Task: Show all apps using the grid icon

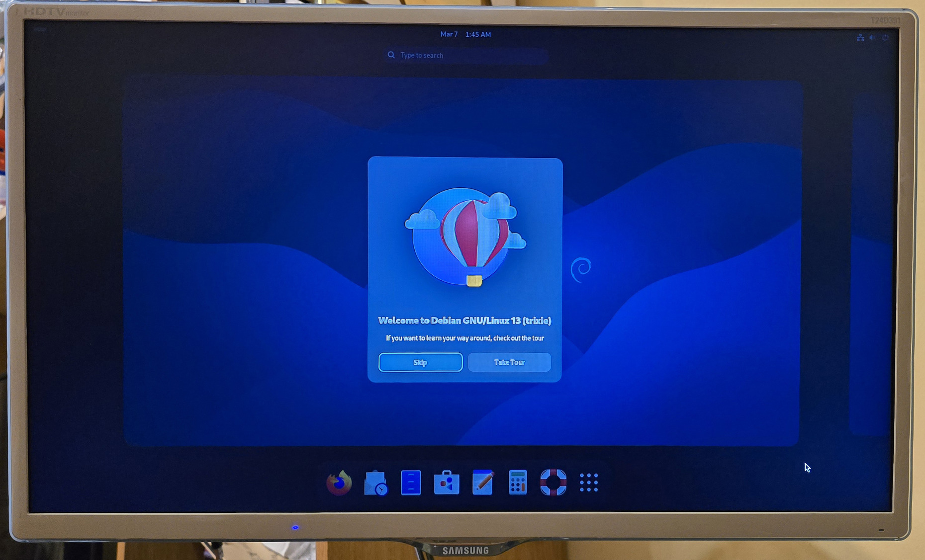Action: click(x=589, y=482)
